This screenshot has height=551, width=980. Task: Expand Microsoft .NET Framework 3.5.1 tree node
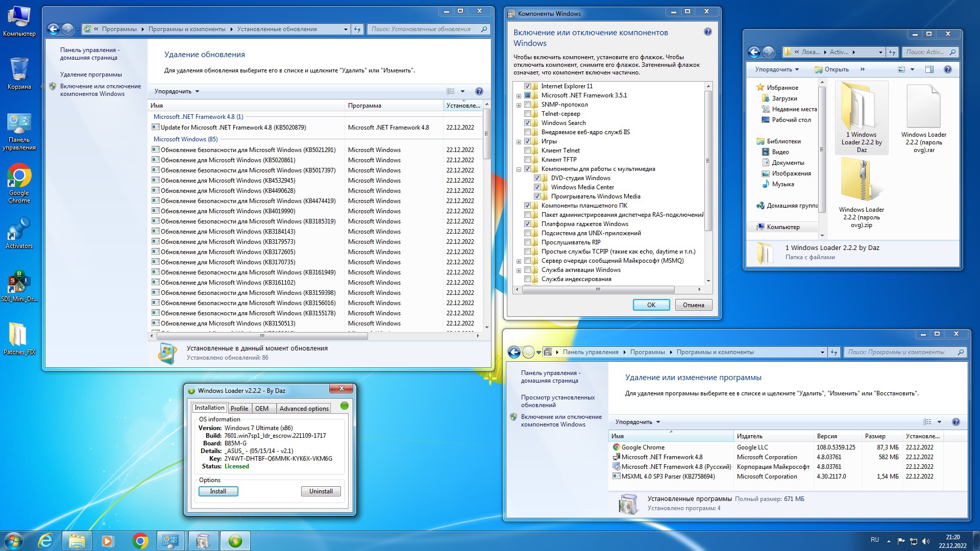(x=519, y=96)
